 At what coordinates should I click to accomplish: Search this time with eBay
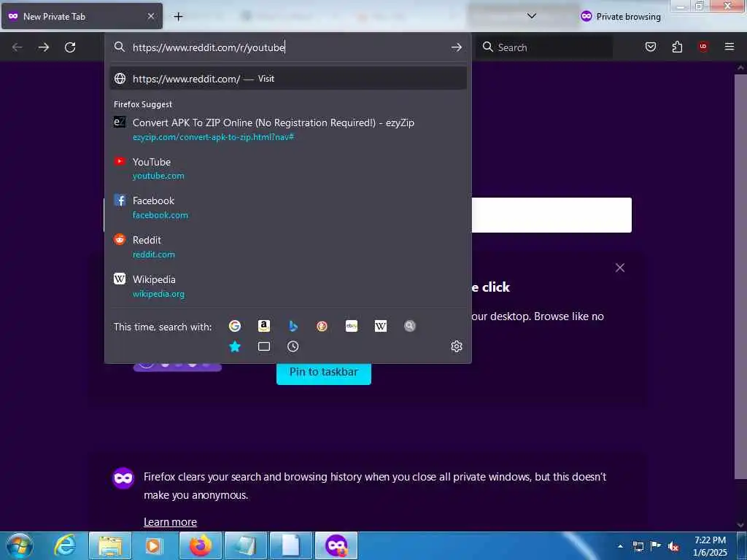click(x=352, y=326)
